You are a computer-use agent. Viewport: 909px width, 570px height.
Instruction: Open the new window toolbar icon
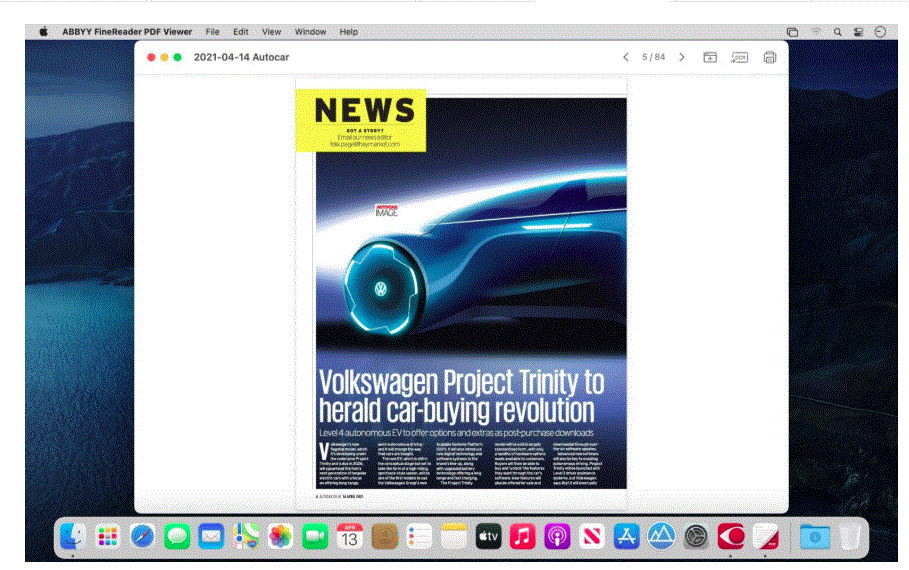coord(710,57)
